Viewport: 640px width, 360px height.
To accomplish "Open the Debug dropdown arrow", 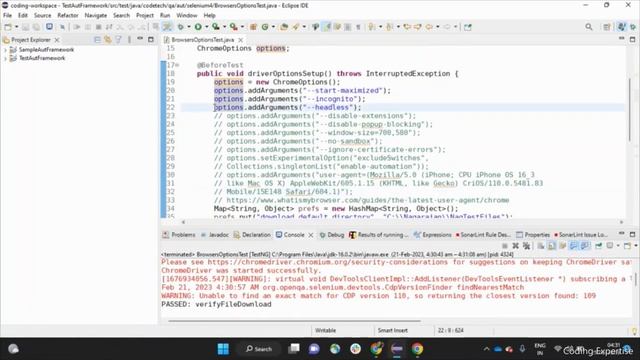I will click(x=189, y=27).
